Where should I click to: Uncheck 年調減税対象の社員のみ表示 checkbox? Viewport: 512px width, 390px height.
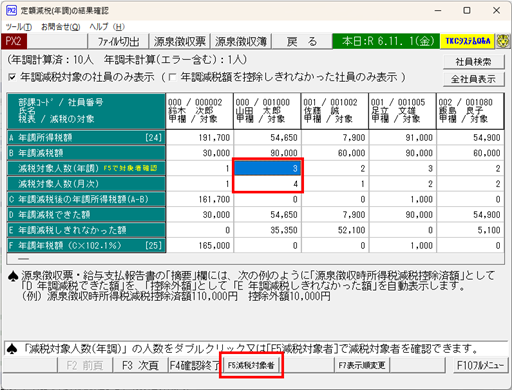[x=12, y=77]
